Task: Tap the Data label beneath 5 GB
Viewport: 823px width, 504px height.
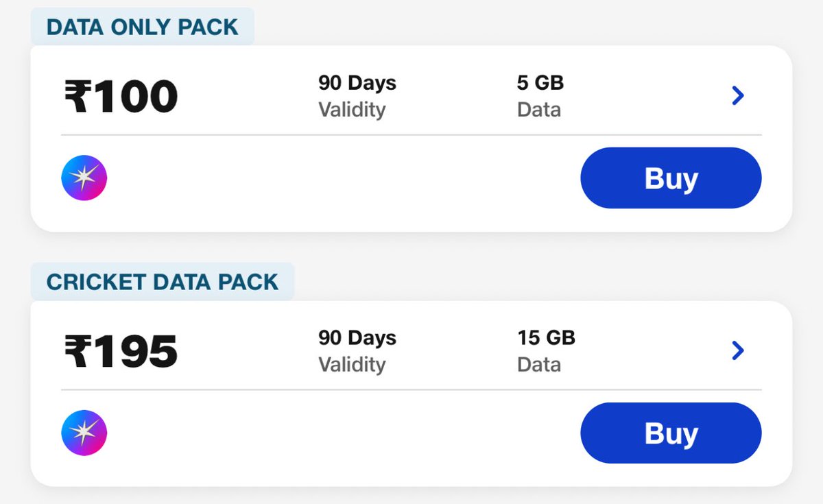Action: tap(539, 110)
